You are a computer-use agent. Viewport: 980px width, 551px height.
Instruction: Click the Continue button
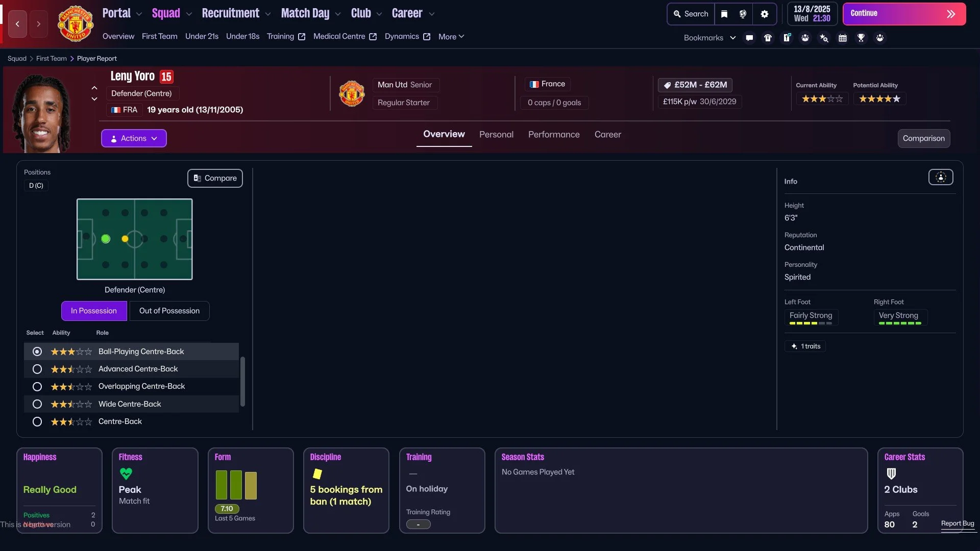pyautogui.click(x=904, y=14)
